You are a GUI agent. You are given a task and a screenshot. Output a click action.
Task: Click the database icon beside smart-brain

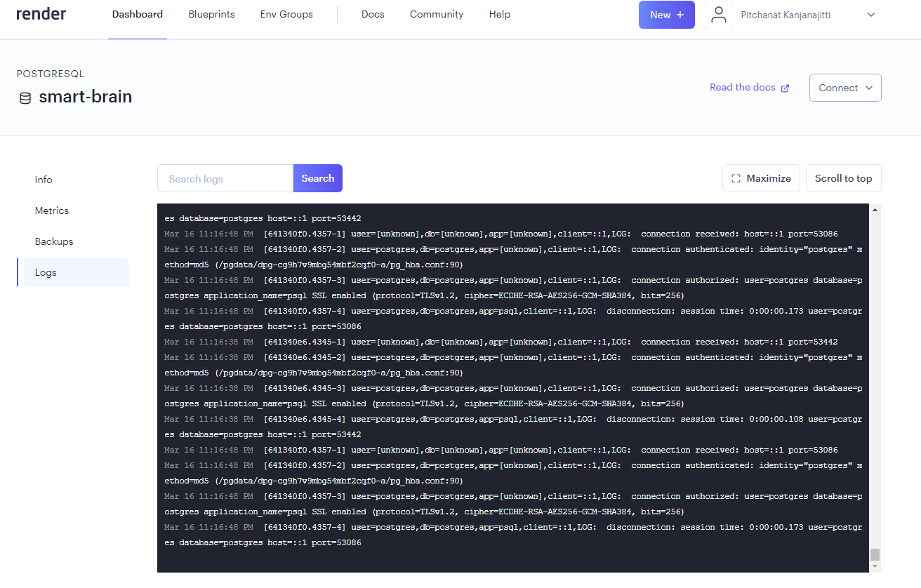click(x=25, y=98)
